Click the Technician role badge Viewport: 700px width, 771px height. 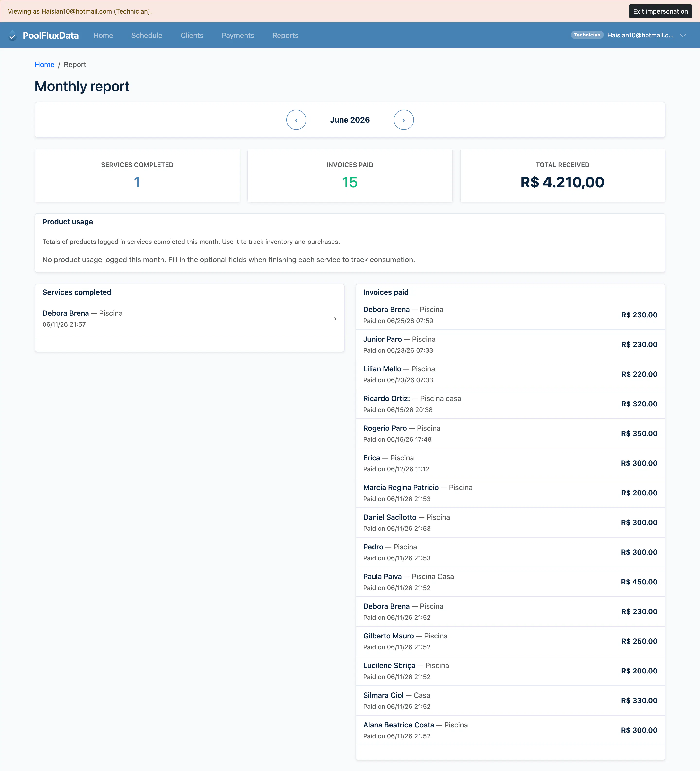click(587, 35)
